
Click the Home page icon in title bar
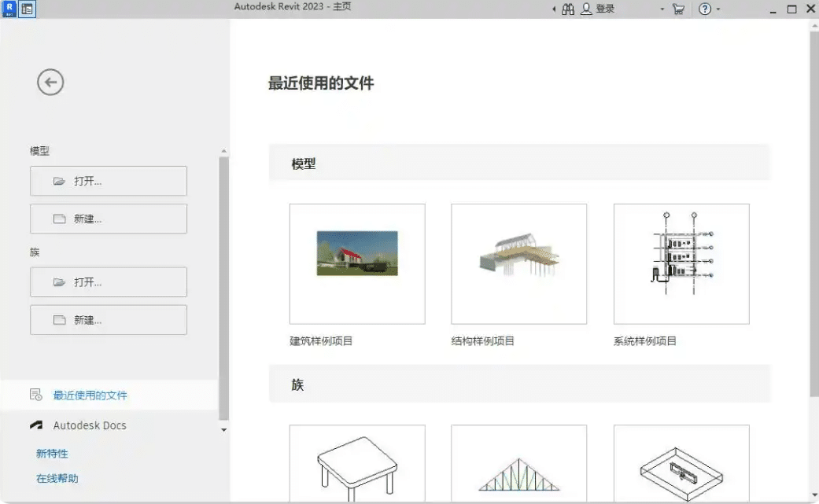click(28, 9)
